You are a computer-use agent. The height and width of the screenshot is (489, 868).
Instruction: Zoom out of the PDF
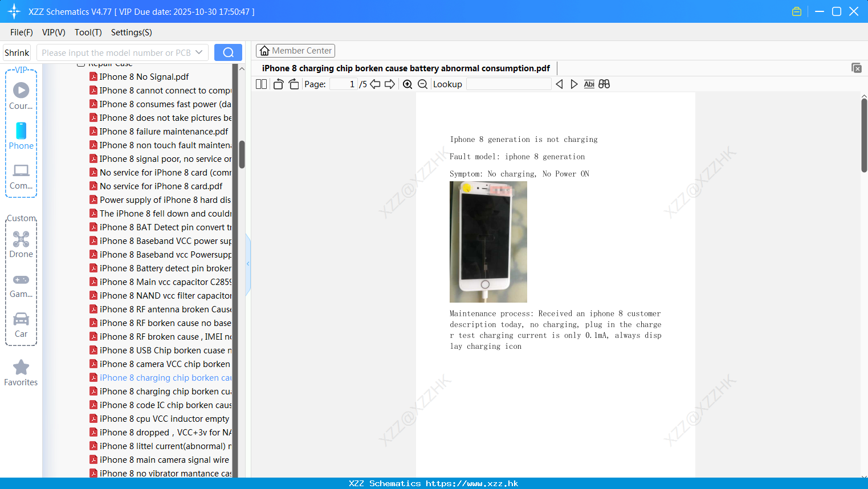422,84
